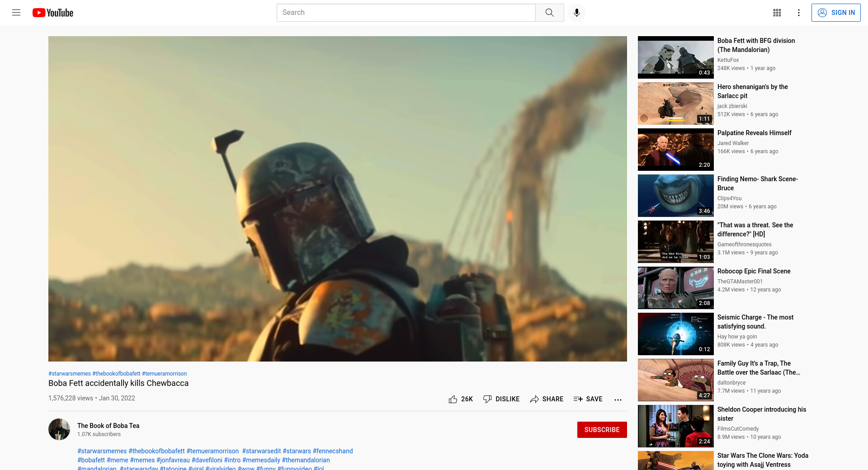Click TheGTAMaster001 channel name
868x470 pixels.
[740, 282]
